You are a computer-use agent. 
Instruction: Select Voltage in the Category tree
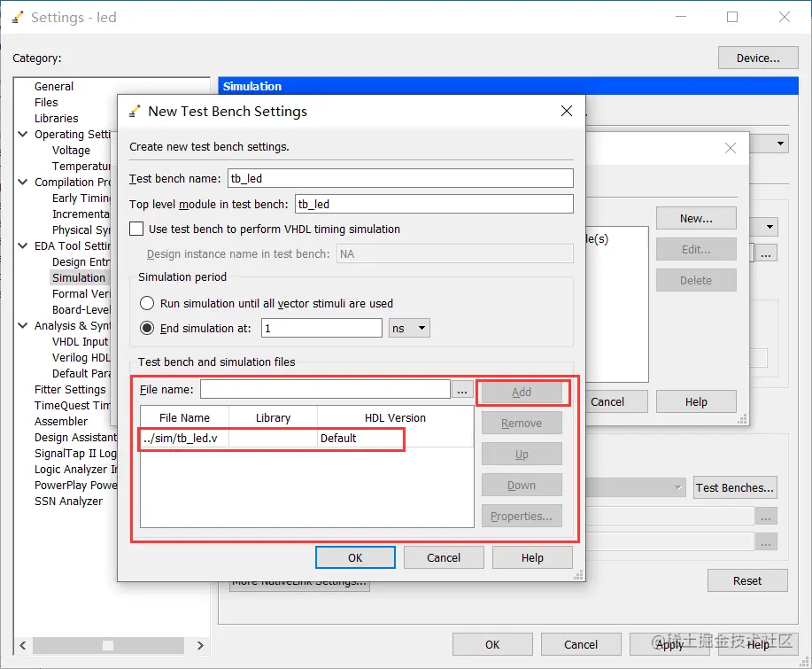pos(71,151)
